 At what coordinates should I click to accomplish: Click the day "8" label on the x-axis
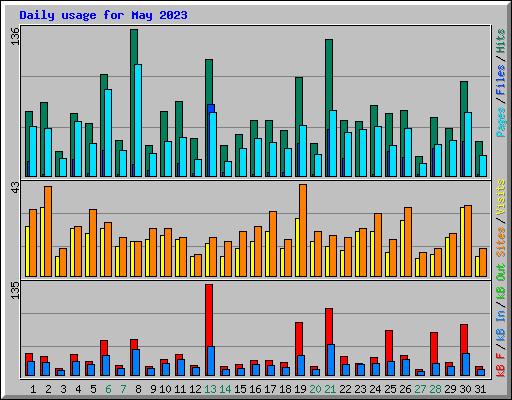138,389
